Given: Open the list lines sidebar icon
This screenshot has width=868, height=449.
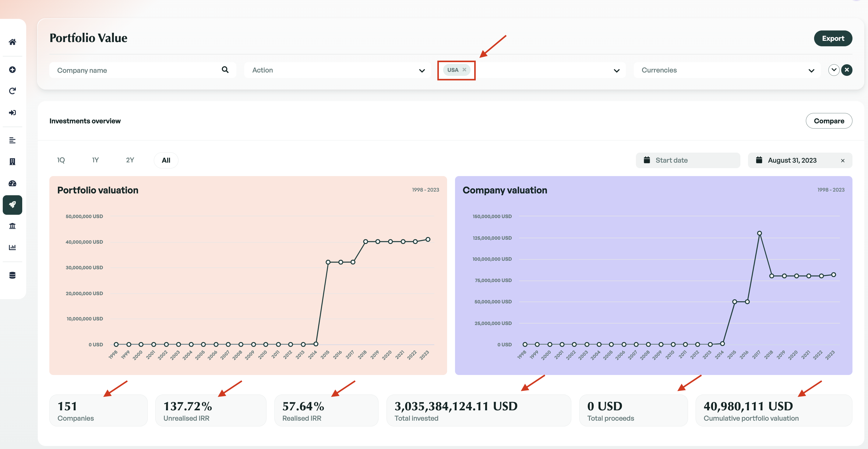Looking at the screenshot, I should click(x=12, y=140).
